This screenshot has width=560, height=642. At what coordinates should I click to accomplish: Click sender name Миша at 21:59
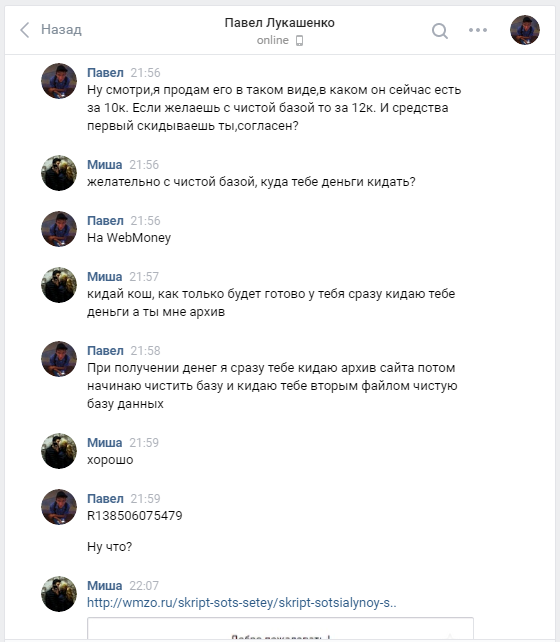104,443
